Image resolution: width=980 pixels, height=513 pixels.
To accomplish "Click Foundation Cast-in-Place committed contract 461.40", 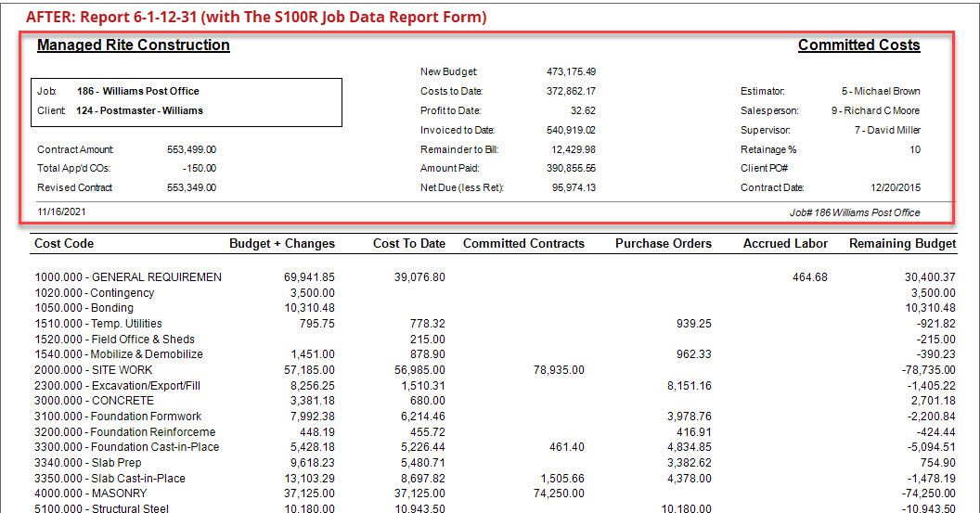I will [567, 447].
